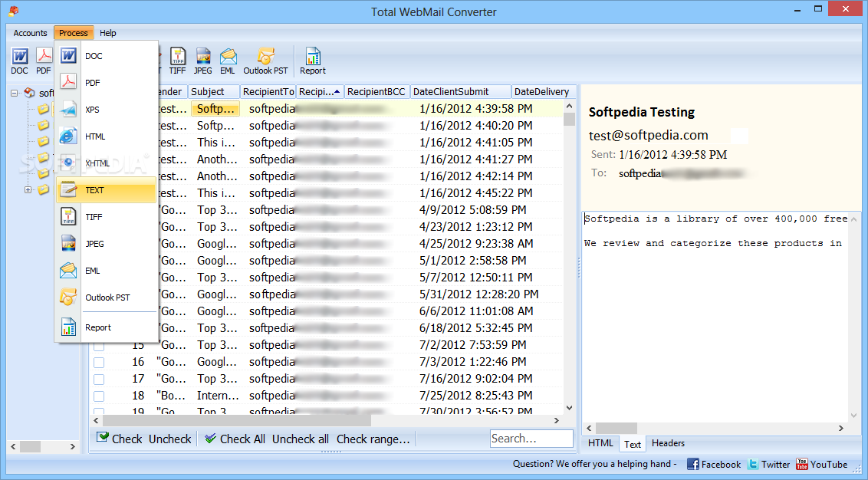The height and width of the screenshot is (480, 868).
Task: Click the Uncheck button
Action: point(170,439)
